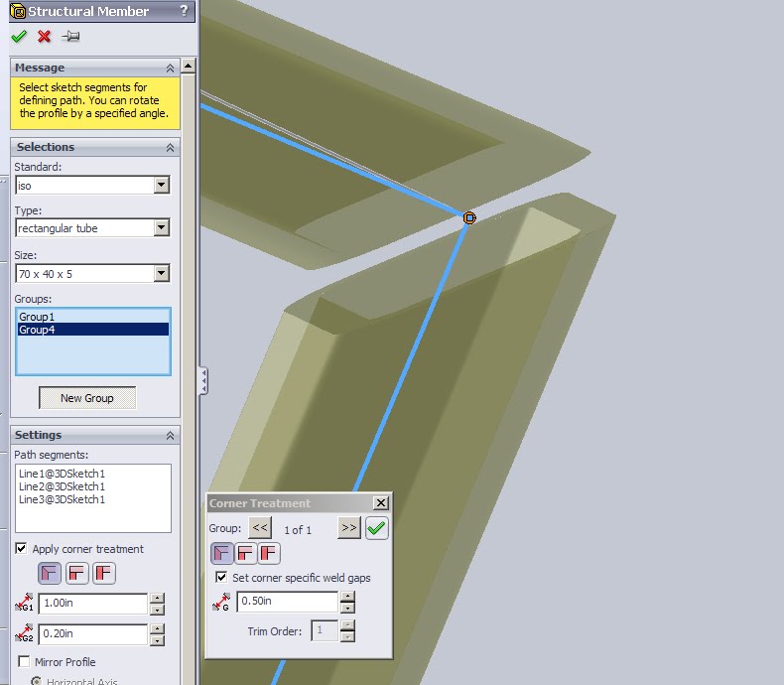This screenshot has width=784, height=685.
Task: Select End Butt2 in Corner Treatment dialog
Action: coord(269,553)
